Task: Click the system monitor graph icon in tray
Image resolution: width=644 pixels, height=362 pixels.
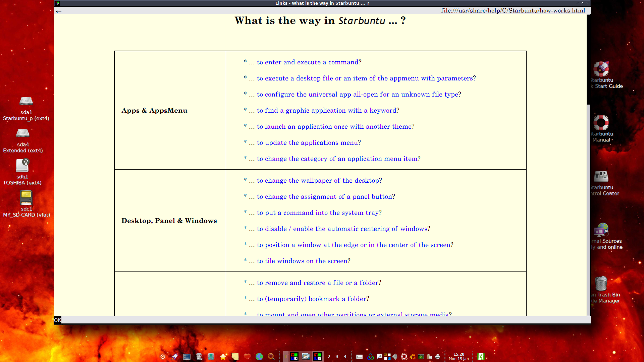Action: click(x=421, y=357)
